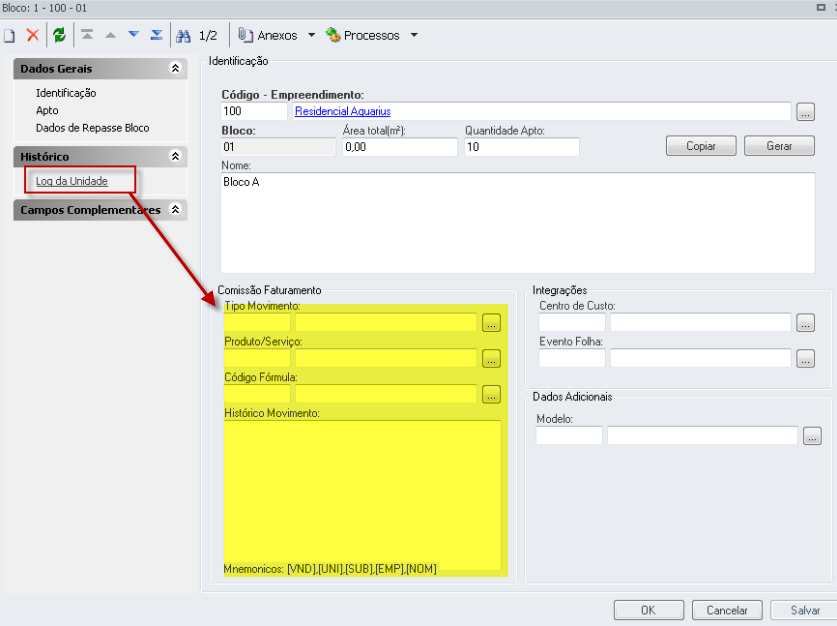This screenshot has width=837, height=626.
Task: Refresh data with the green arrows icon
Action: pyautogui.click(x=59, y=35)
